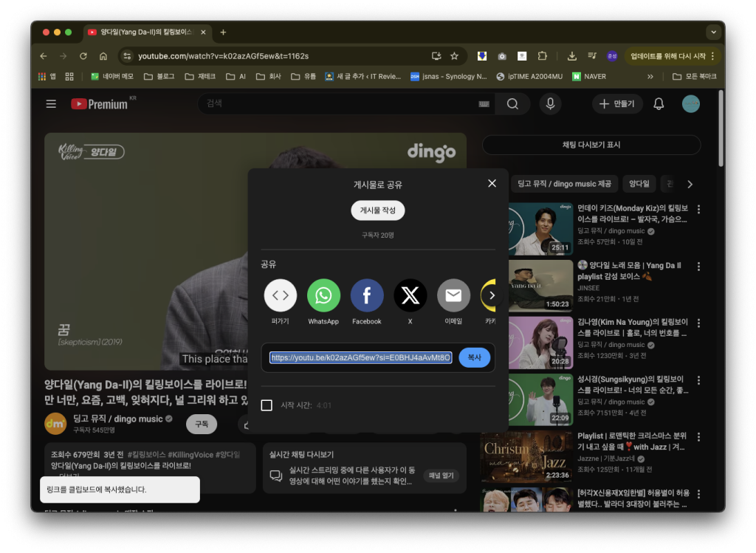Select the 양다일 filter chip

coord(639,184)
